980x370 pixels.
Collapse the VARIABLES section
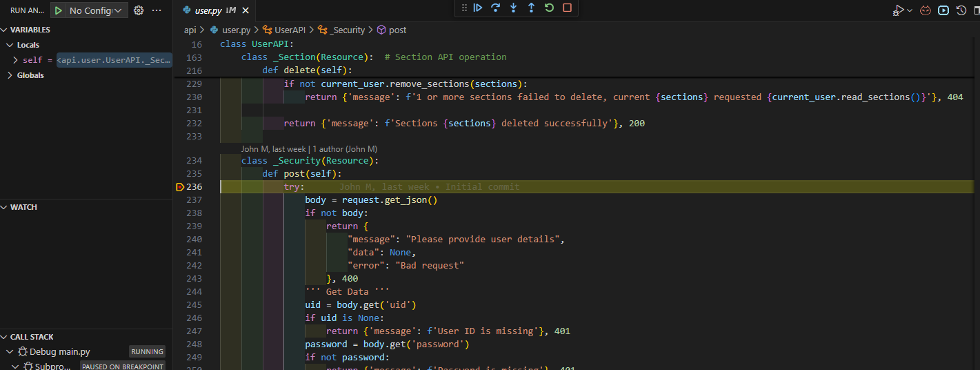[x=5, y=30]
